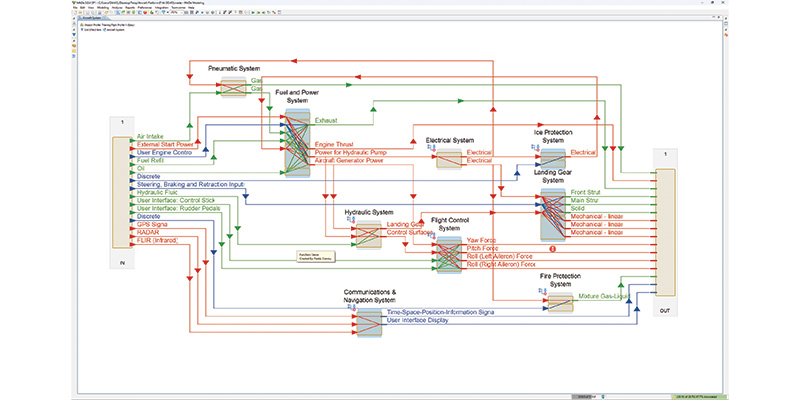Select the Pneumatic System block
The width and height of the screenshot is (800, 400).
[234, 87]
